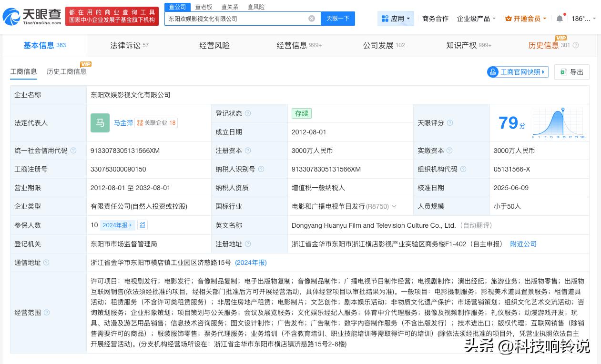Viewport: 601px width, 364px height.
Task: Open the 天眼评分 distribution chart
Action: coord(559,123)
